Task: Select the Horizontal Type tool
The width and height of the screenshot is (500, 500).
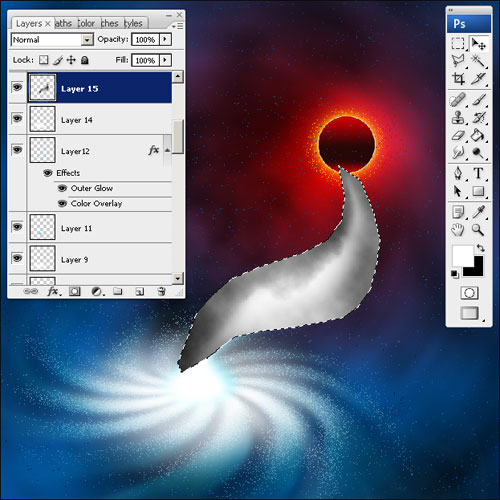Action: click(x=478, y=173)
